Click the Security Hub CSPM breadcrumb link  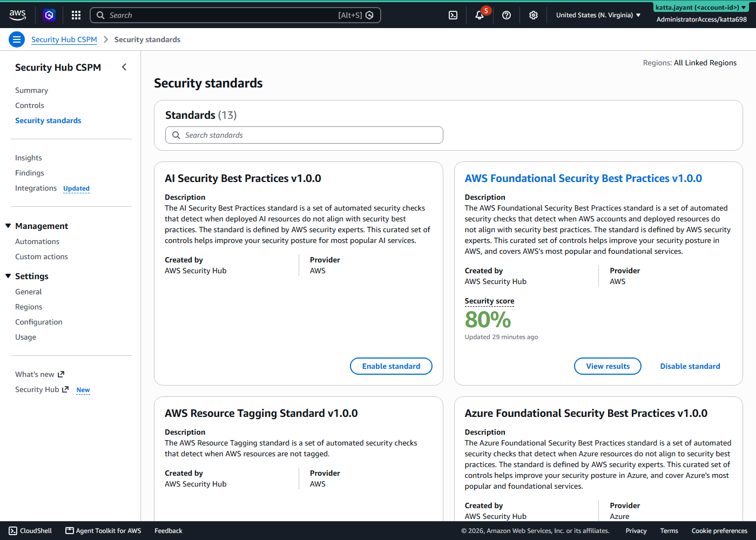[64, 39]
